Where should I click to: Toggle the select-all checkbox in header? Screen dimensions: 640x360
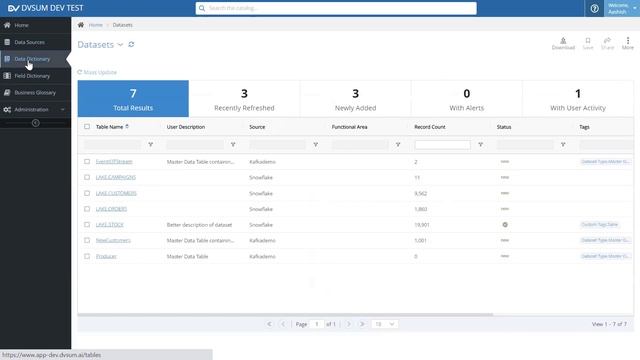[x=87, y=127]
